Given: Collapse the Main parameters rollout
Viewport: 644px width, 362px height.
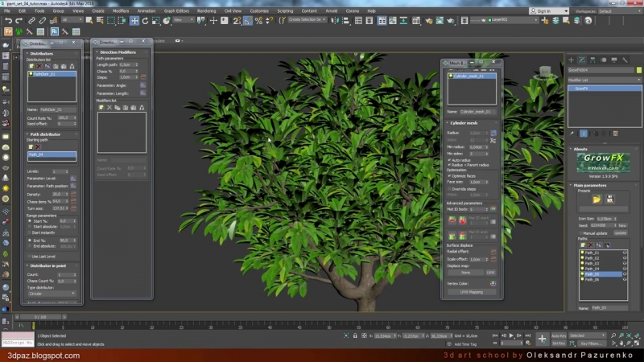Looking at the screenshot, I should click(x=590, y=186).
